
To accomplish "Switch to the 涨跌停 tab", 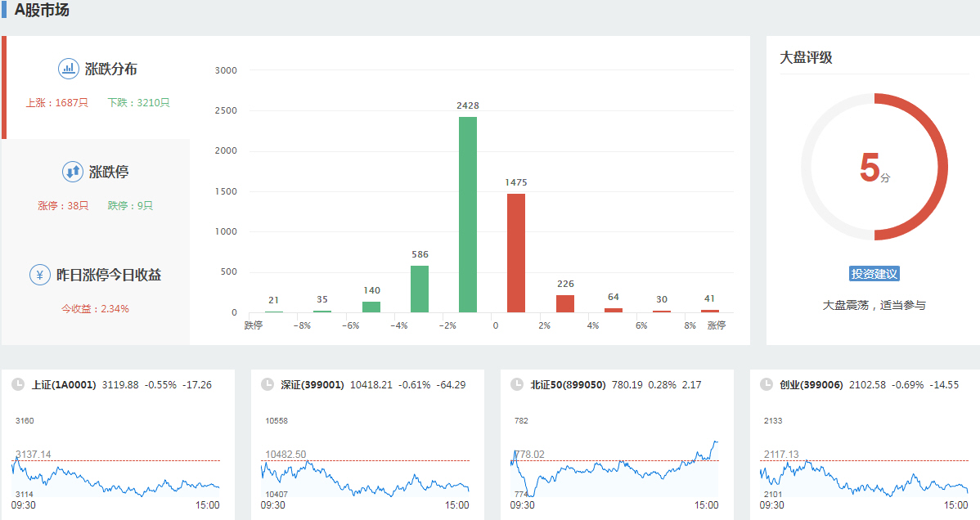I will [109, 173].
